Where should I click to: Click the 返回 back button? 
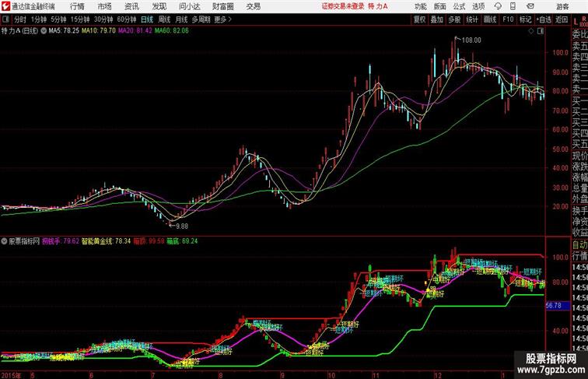pyautogui.click(x=562, y=19)
